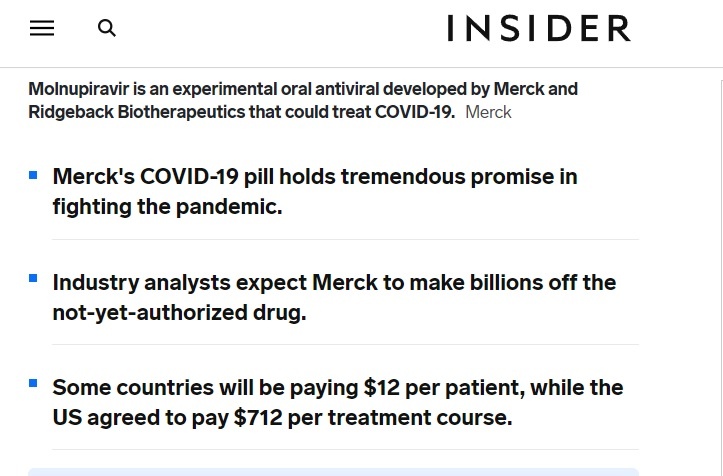Image resolution: width=723 pixels, height=476 pixels.
Task: Click the summary point about $12 per patient
Action: click(338, 402)
